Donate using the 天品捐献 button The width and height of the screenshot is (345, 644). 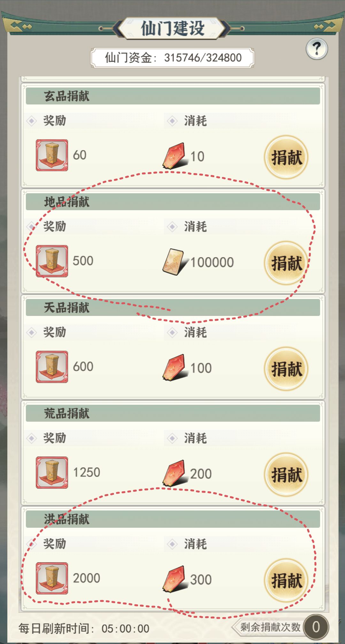pyautogui.click(x=286, y=369)
